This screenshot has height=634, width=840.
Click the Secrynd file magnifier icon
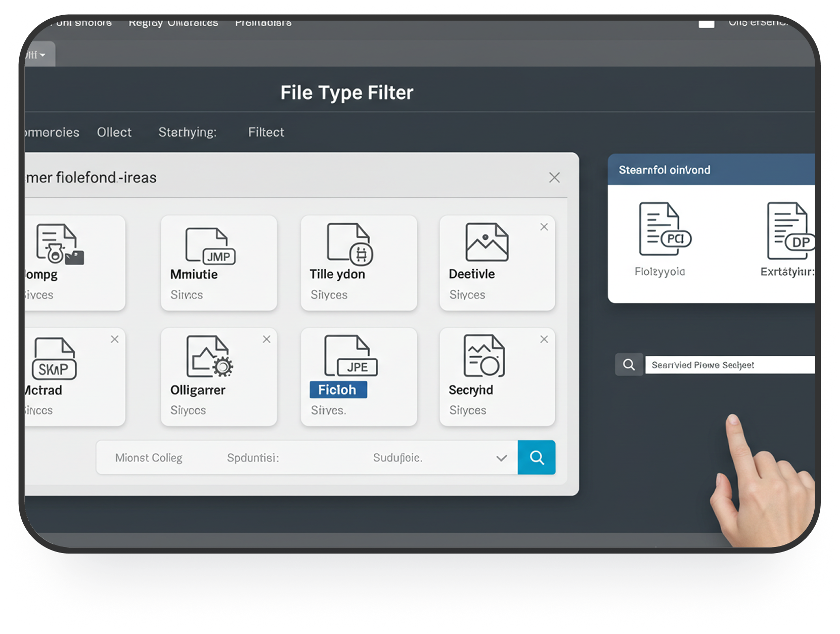[x=484, y=357]
